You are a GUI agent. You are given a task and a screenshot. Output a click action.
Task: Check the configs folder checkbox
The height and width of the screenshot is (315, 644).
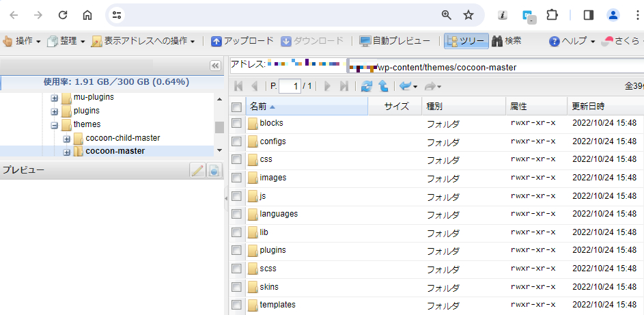coord(236,141)
